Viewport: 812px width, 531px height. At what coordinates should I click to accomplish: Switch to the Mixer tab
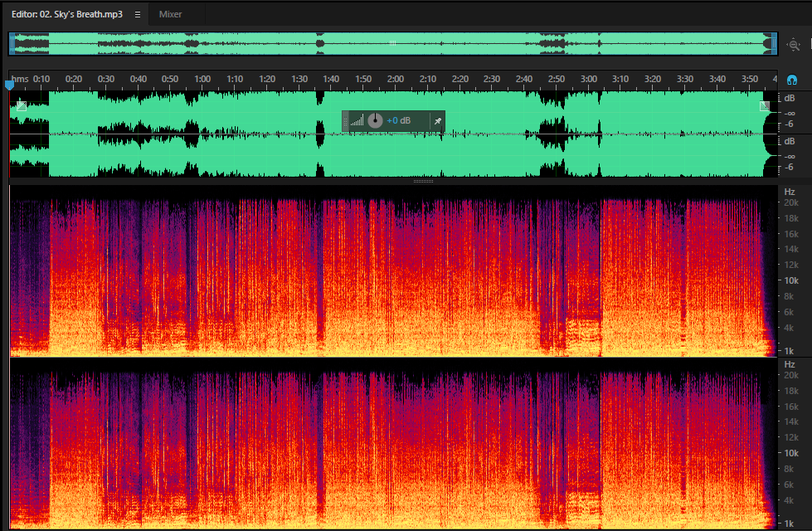click(x=170, y=14)
